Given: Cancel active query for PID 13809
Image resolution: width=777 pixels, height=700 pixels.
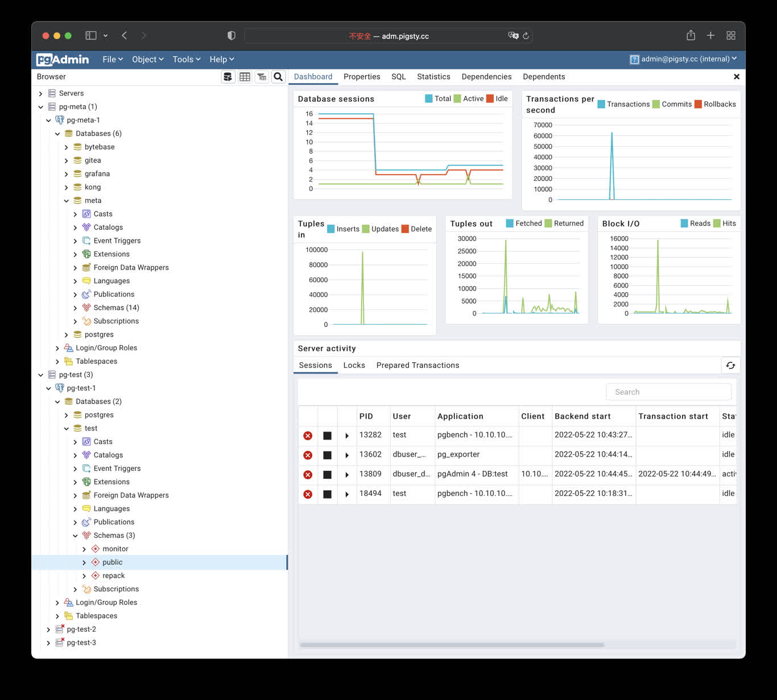Looking at the screenshot, I should coord(327,475).
